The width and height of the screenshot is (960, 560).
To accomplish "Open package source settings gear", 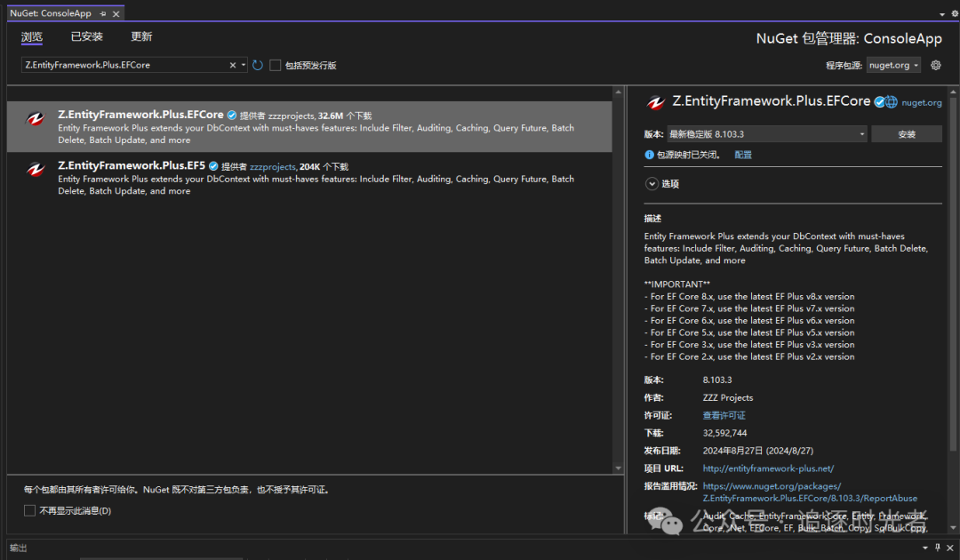I will [x=936, y=65].
